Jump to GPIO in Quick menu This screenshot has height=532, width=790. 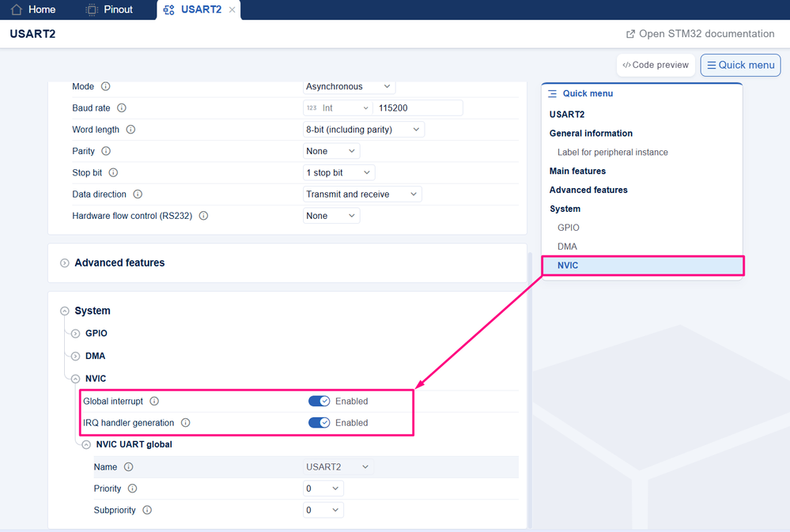pos(569,228)
